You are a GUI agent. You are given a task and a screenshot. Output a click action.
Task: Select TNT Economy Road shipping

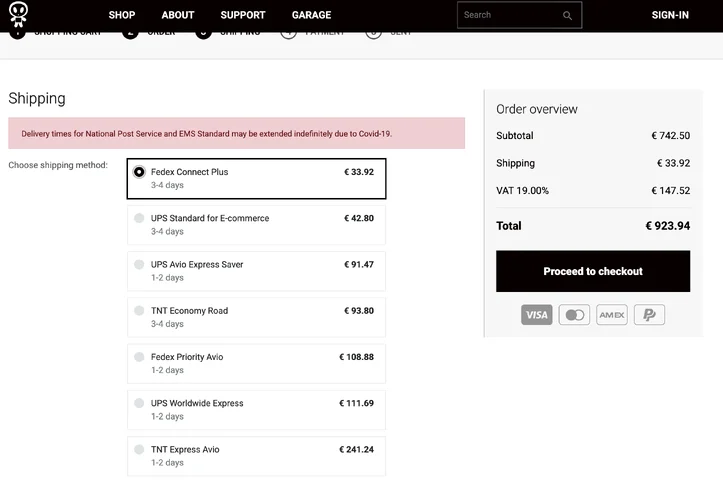coord(139,311)
